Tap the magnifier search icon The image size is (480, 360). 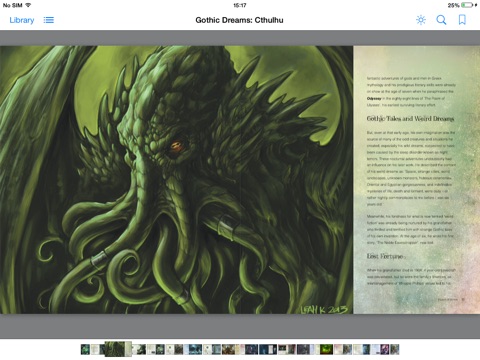(441, 20)
